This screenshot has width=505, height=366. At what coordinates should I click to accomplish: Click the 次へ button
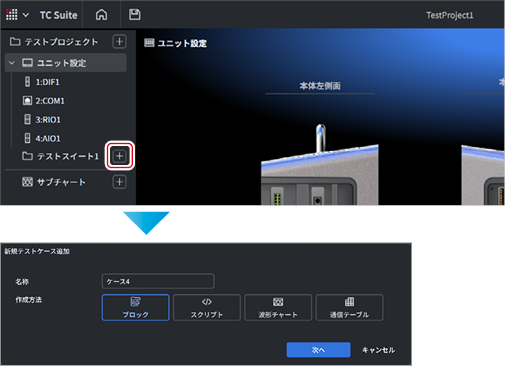[x=318, y=350]
